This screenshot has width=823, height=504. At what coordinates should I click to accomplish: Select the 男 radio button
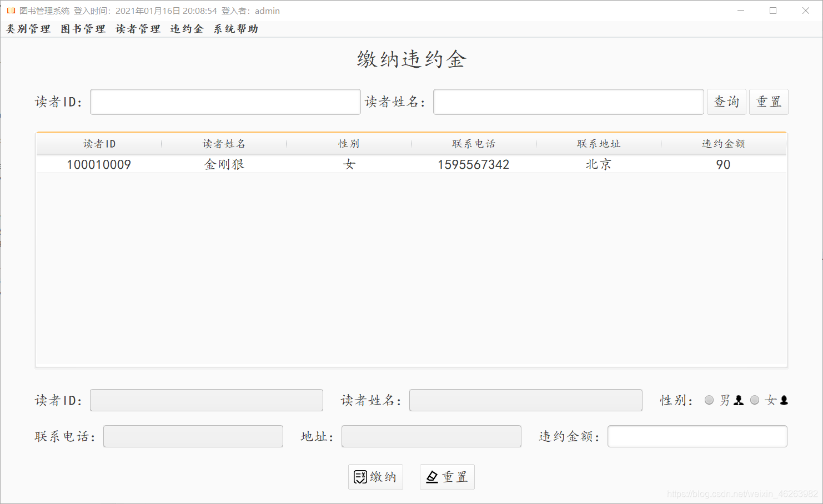coord(709,400)
